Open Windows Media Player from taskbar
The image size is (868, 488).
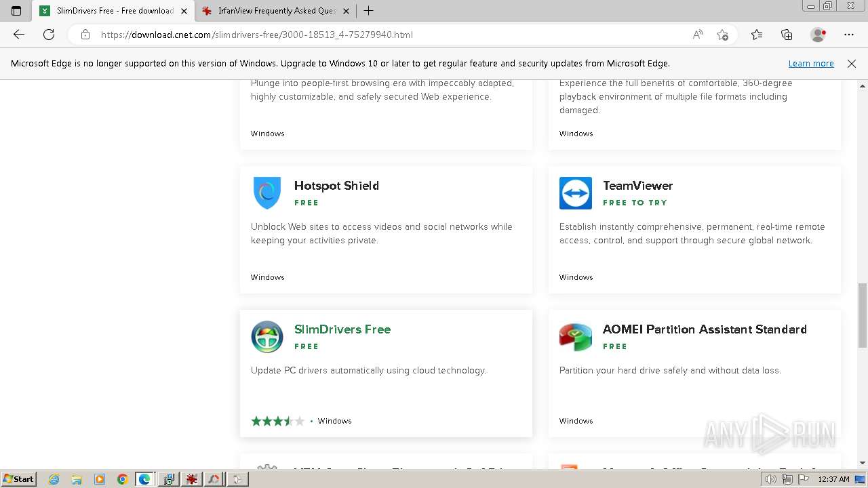tap(100, 479)
